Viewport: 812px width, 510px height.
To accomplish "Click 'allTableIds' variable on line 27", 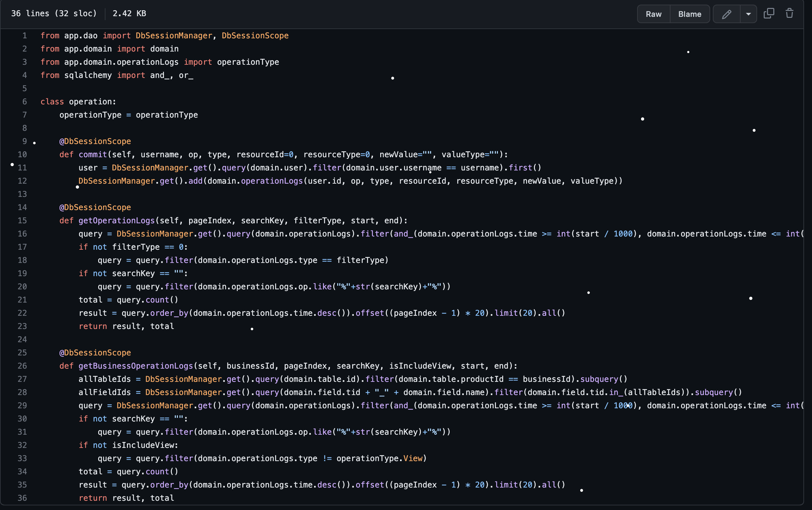I will point(104,379).
